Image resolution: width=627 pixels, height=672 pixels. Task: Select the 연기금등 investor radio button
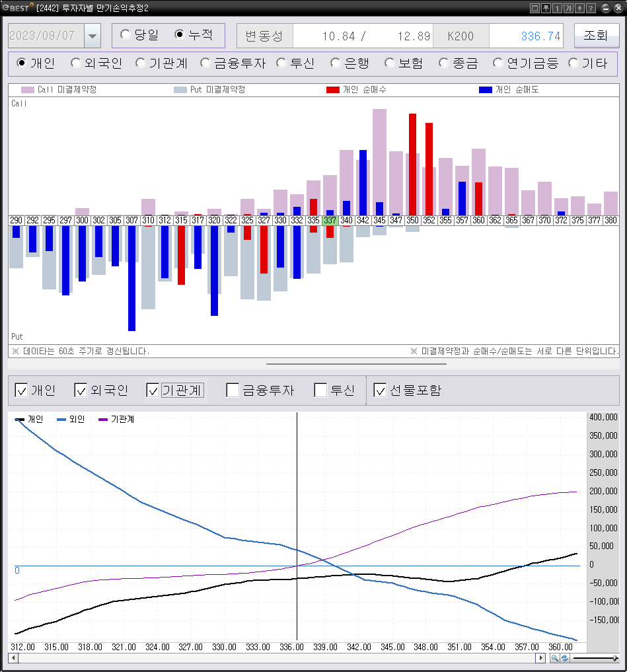pos(498,63)
